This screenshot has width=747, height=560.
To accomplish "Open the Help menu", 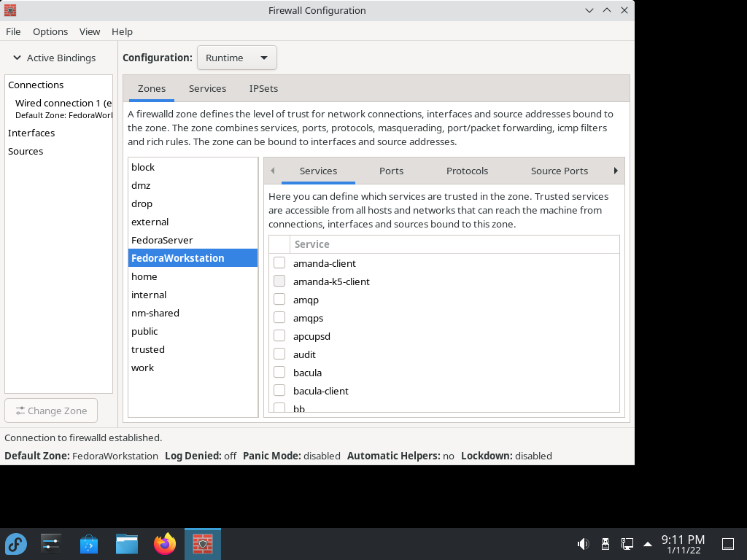I will 122,31.
